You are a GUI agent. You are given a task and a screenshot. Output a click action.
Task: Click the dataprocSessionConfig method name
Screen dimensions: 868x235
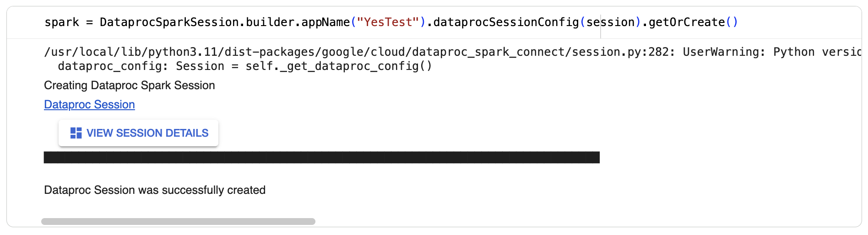click(506, 22)
